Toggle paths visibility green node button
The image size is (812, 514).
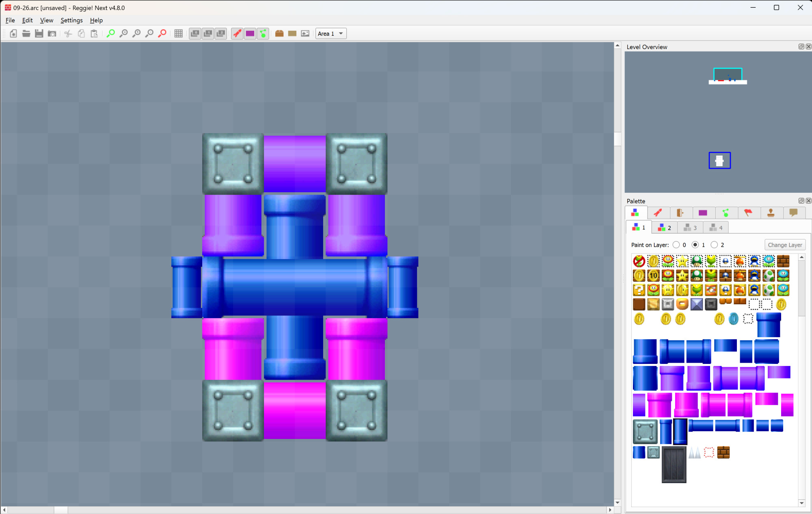pyautogui.click(x=263, y=34)
